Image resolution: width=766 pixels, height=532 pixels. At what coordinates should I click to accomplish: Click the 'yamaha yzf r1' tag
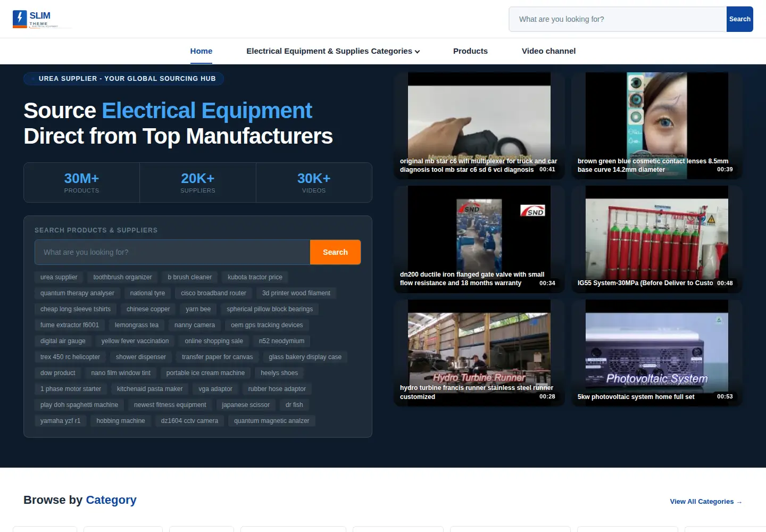click(x=60, y=421)
